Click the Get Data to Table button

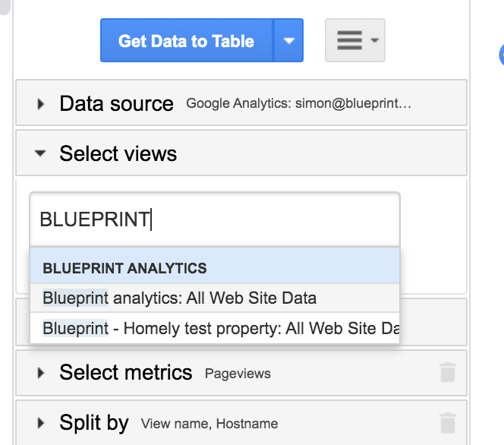(186, 41)
